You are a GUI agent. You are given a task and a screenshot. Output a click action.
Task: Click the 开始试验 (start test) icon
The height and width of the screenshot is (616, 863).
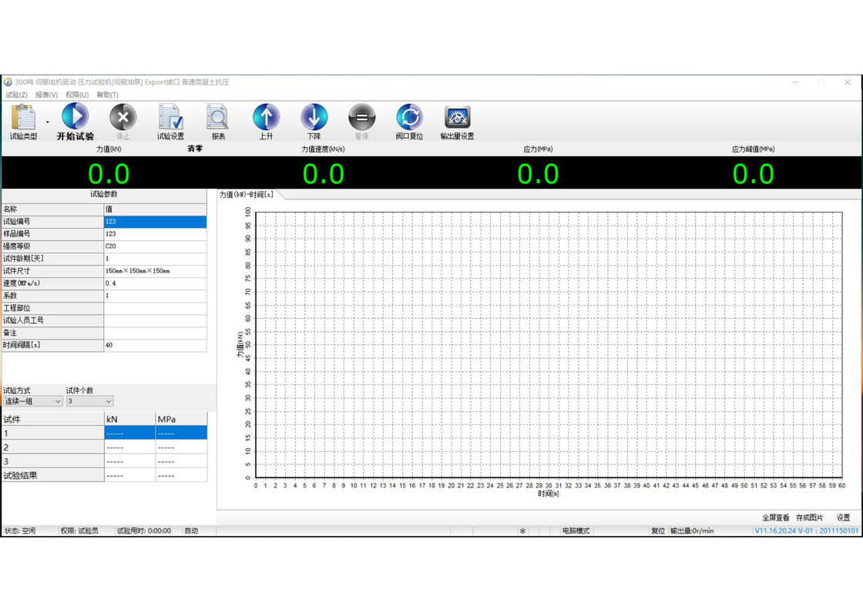[x=76, y=118]
